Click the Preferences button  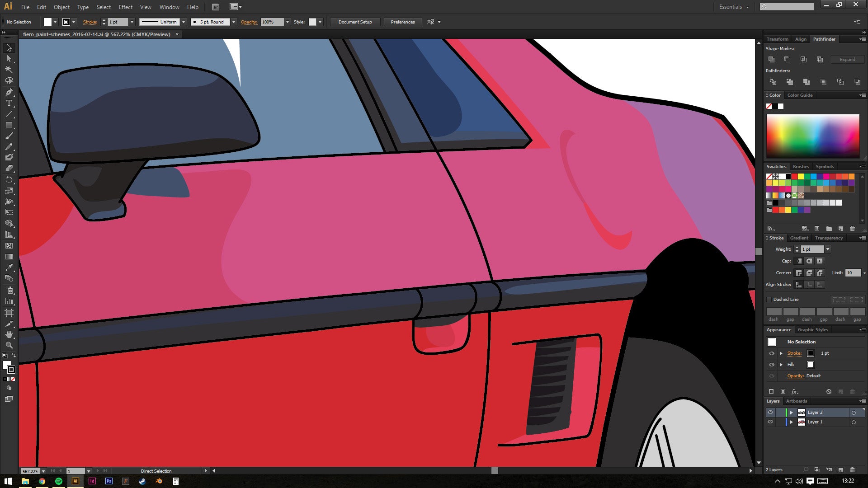(x=402, y=22)
